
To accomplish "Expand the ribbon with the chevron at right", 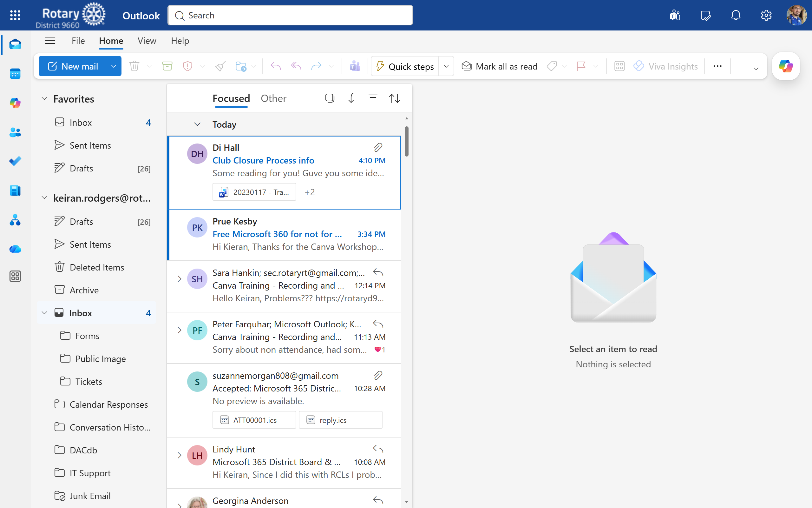I will point(756,69).
